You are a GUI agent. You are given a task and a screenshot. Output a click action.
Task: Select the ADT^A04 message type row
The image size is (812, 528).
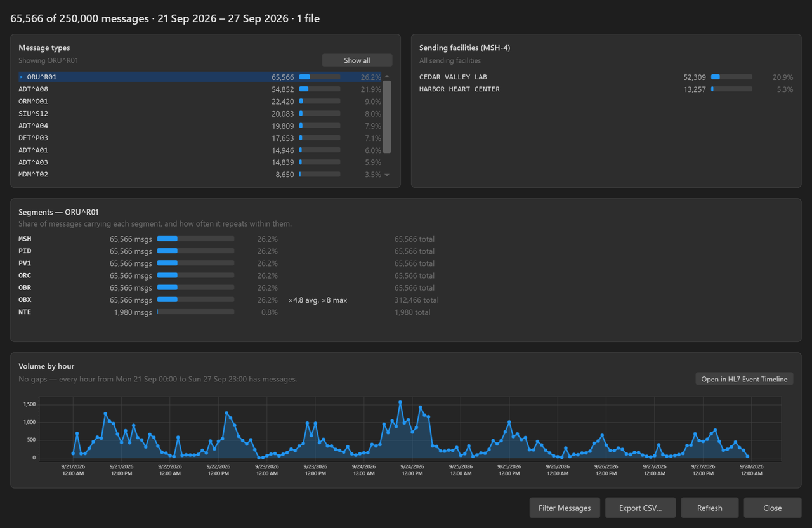tap(200, 126)
